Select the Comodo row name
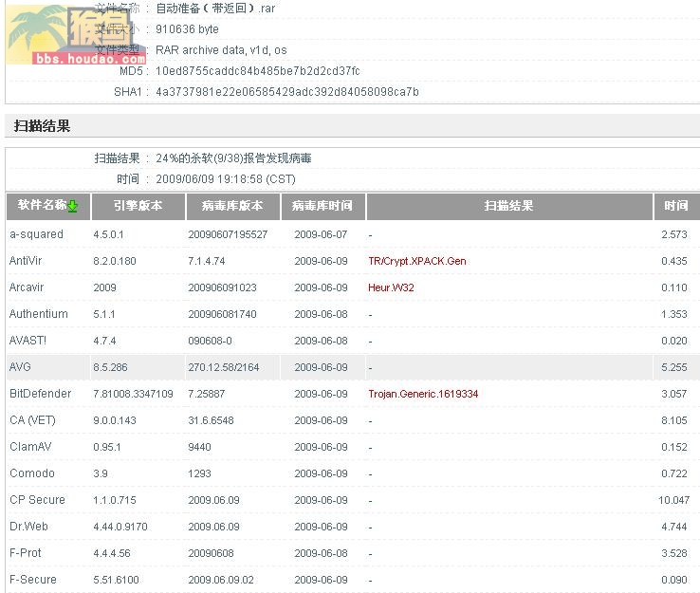The height and width of the screenshot is (593, 700). 31,473
